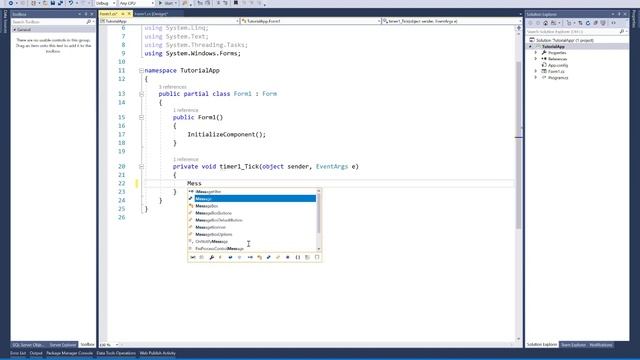This screenshot has width=640, height=360.
Task: Open the Any CPU platform dropdown
Action: pyautogui.click(x=136, y=3)
